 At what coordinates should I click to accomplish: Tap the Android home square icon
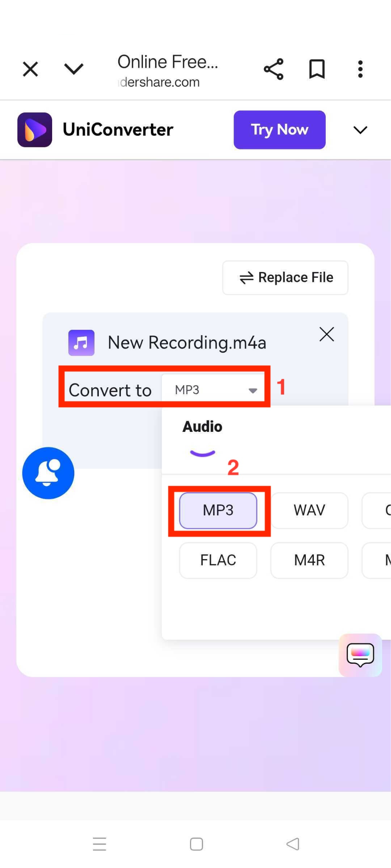pos(196,844)
